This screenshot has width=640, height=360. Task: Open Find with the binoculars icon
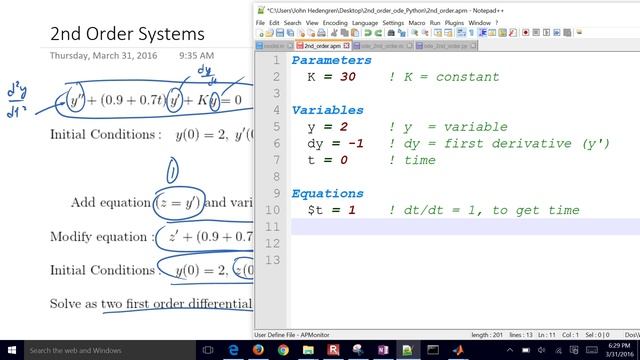pos(391,33)
